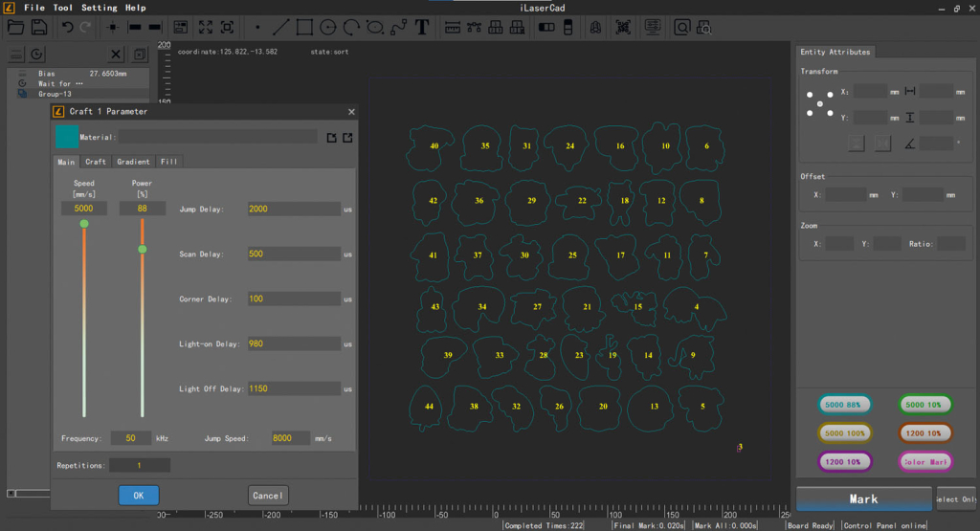Select the Point drawing tool

256,28
